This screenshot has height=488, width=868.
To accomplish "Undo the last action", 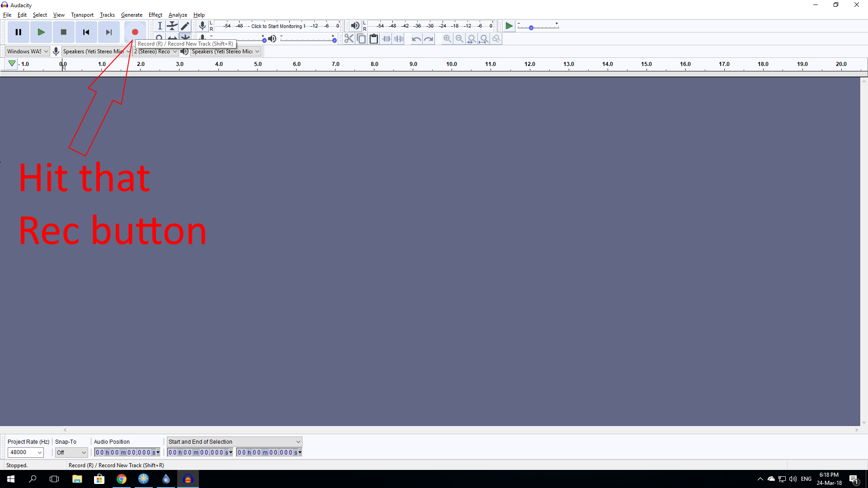I will pos(416,39).
